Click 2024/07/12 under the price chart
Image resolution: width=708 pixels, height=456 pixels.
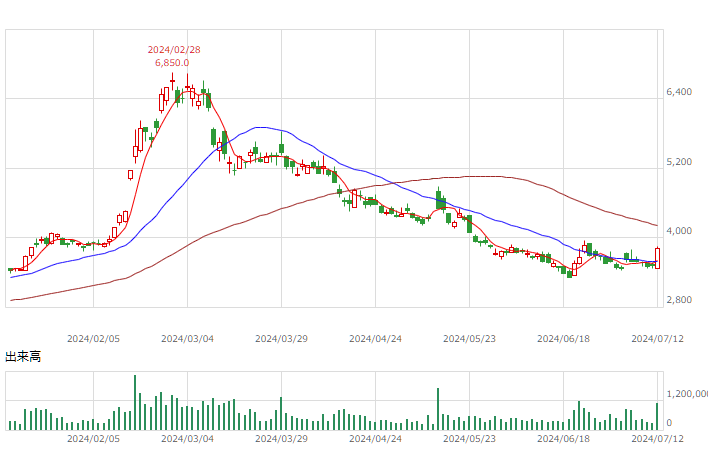[657, 339]
